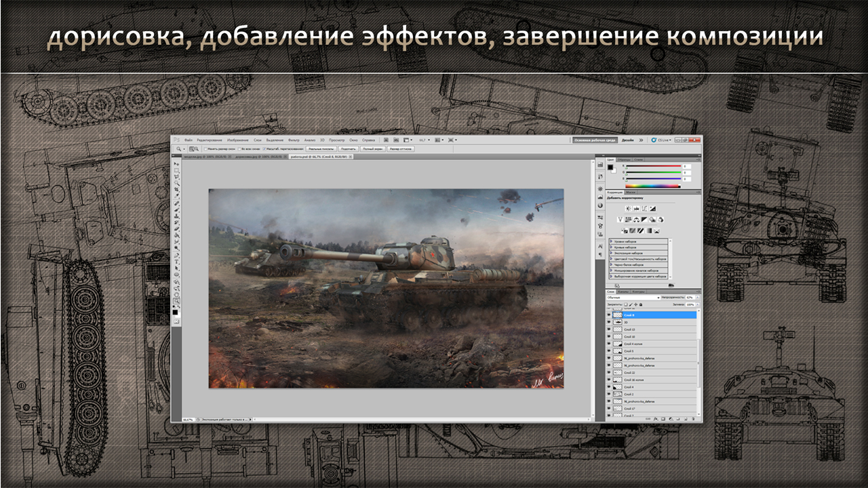Click the lock transparent pixels icon

coord(626,304)
